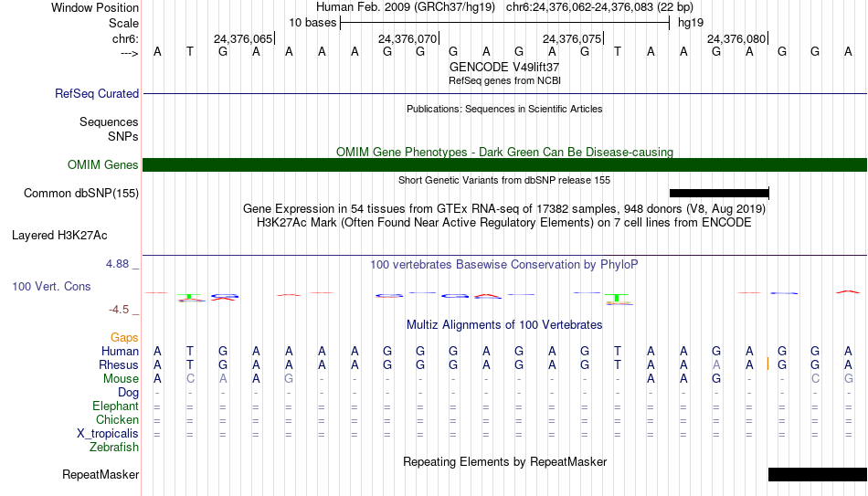Click the RefSeq Curated track label
The height and width of the screenshot is (496, 868).
[x=97, y=93]
